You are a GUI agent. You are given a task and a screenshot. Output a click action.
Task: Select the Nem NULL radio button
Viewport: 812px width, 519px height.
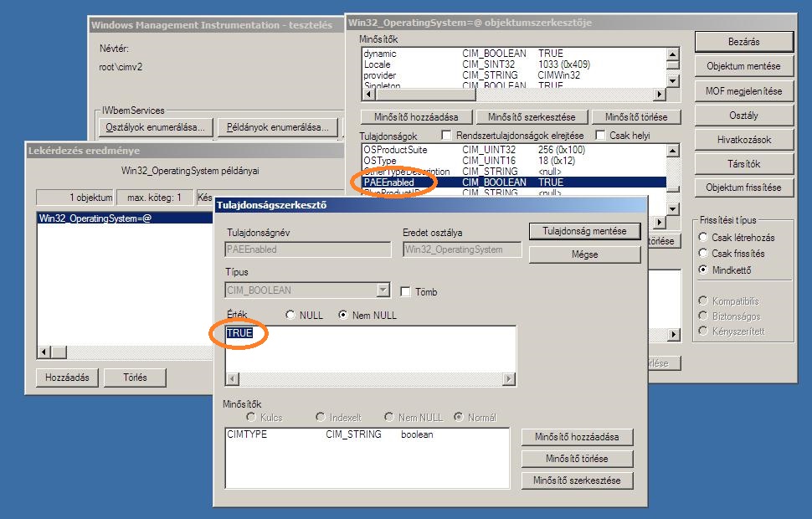[343, 315]
